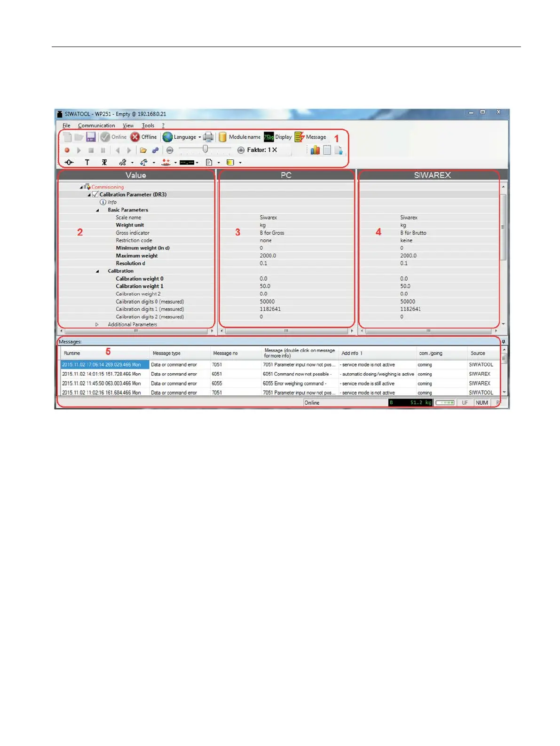Open the weight Display button
Screen dimensions: 560x746
coord(278,137)
